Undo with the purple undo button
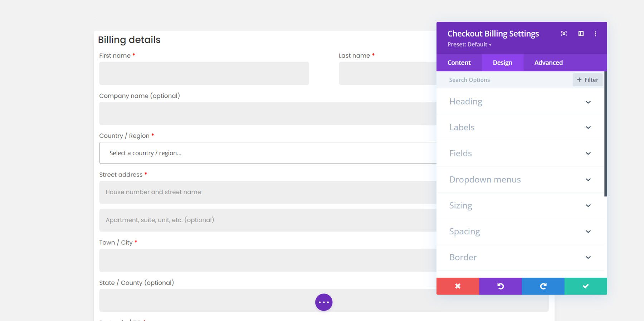This screenshot has width=644, height=321. [500, 286]
